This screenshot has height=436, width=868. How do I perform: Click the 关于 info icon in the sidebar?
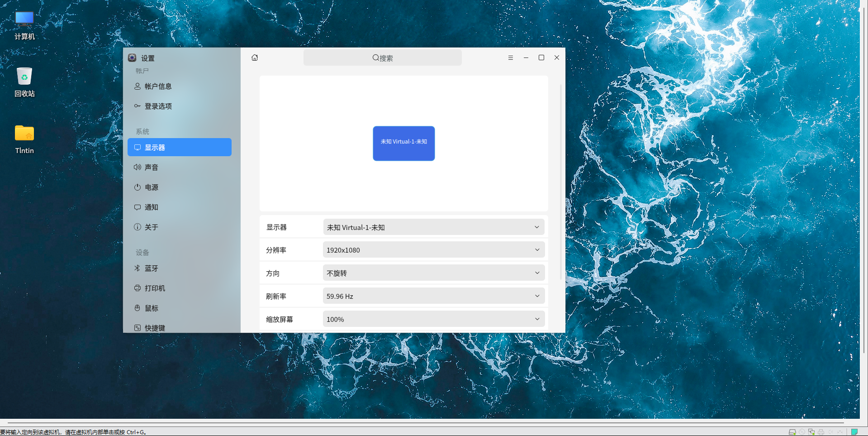137,227
